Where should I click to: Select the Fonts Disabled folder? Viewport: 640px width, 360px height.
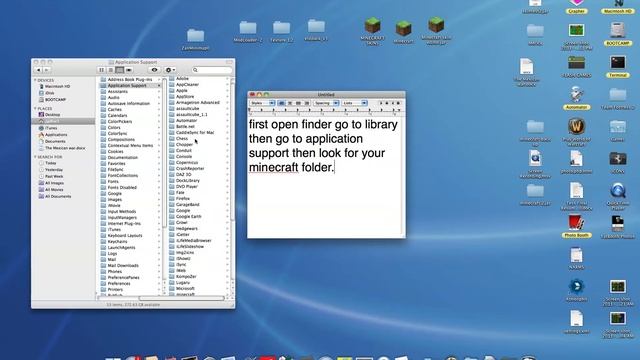click(x=118, y=187)
